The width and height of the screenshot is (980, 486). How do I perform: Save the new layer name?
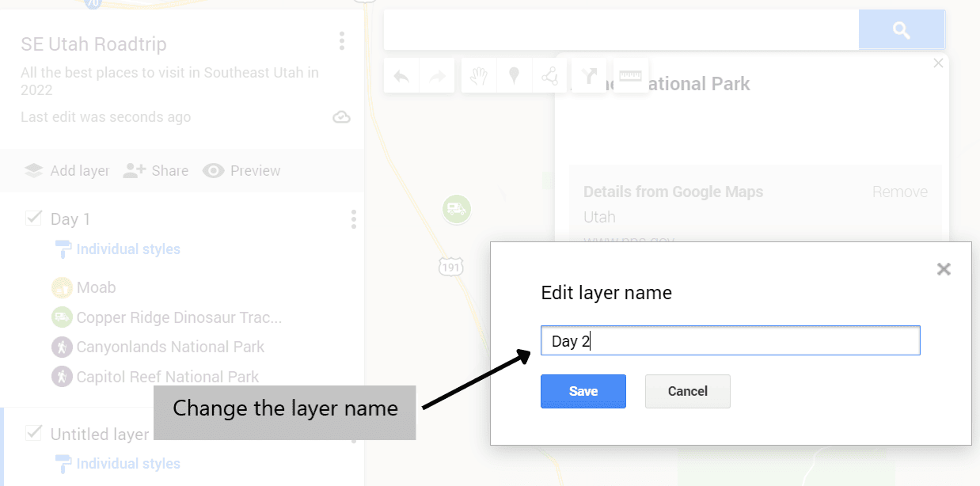point(583,391)
